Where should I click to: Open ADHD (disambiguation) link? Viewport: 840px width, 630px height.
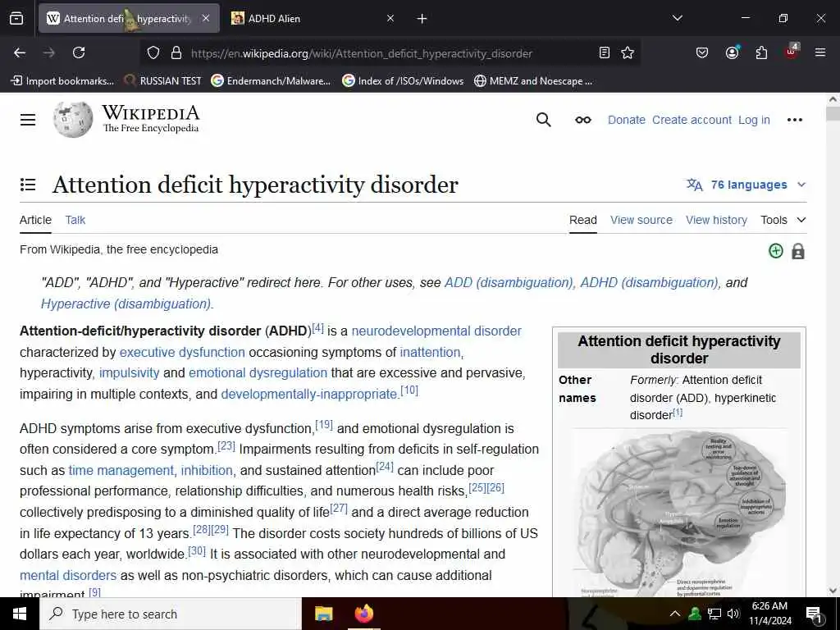coord(651,283)
